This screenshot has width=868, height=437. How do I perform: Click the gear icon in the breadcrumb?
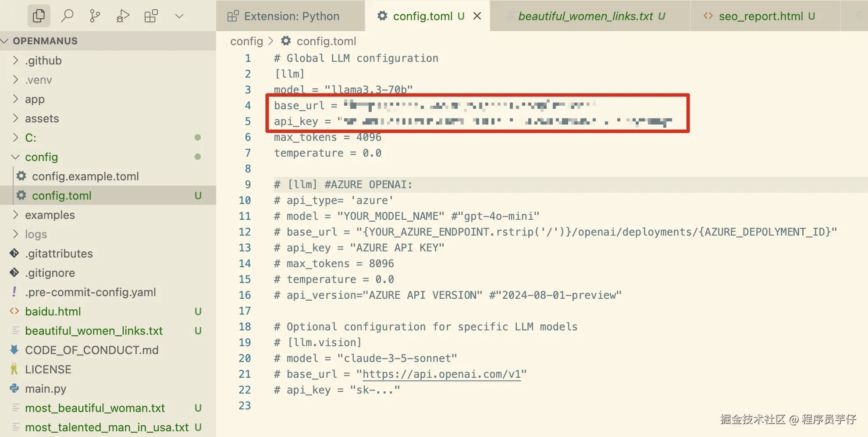(286, 41)
